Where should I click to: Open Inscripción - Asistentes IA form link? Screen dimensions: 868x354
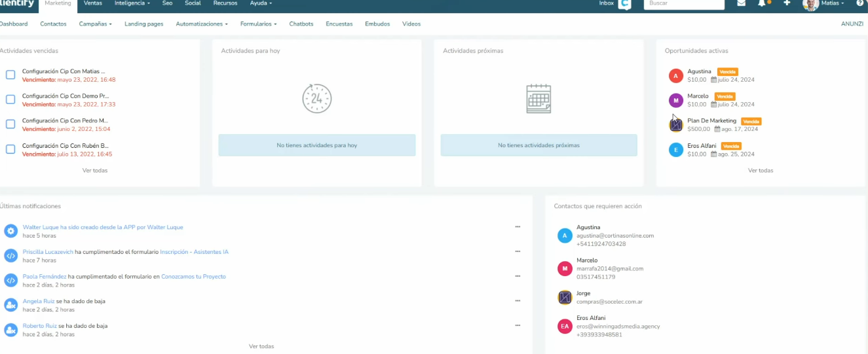tap(195, 252)
